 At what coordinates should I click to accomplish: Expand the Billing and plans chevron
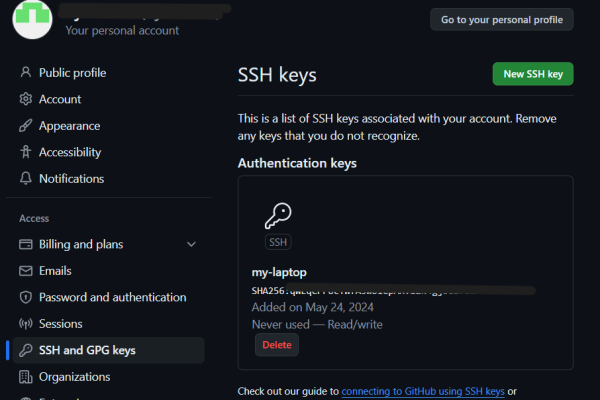tap(191, 244)
